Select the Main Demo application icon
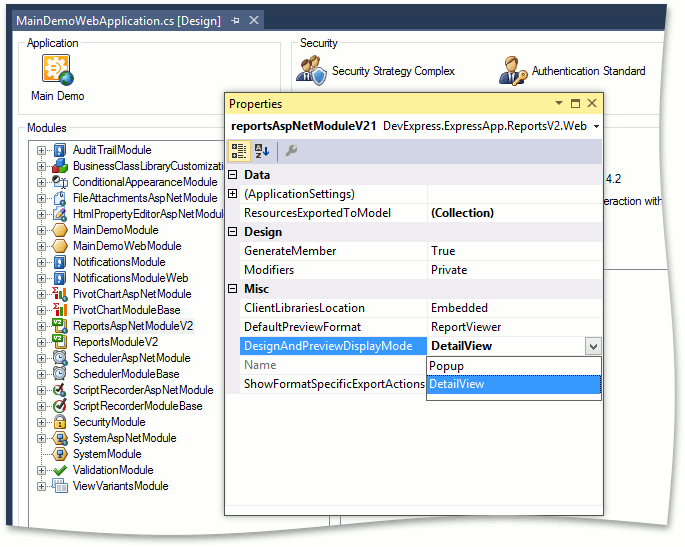Viewport: 685px width, 547px height. 58,69
